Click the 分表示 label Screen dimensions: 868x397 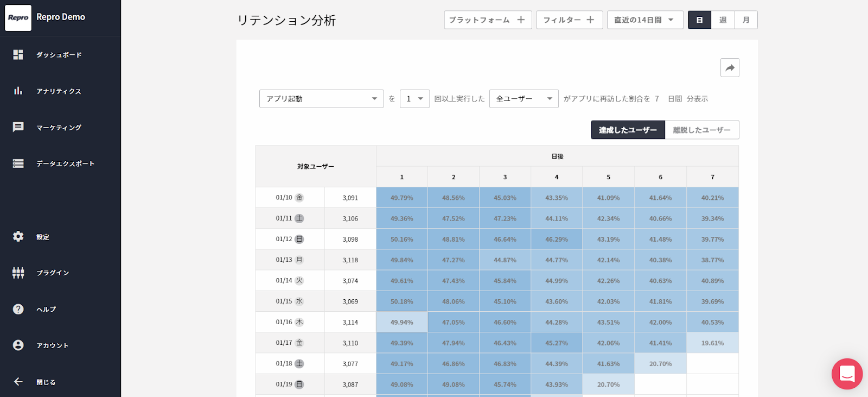point(697,99)
